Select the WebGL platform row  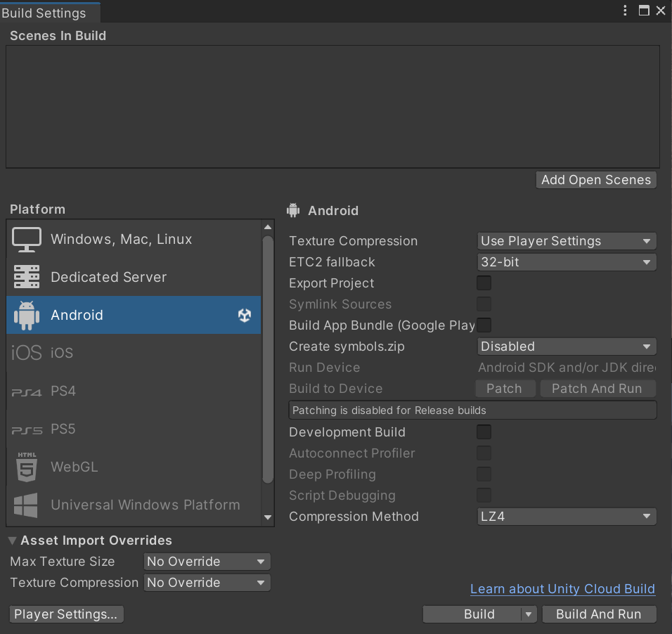134,467
